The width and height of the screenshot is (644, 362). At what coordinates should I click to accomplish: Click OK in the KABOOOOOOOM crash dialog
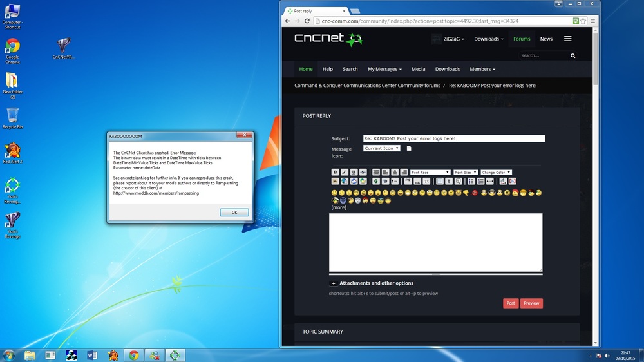(x=234, y=213)
